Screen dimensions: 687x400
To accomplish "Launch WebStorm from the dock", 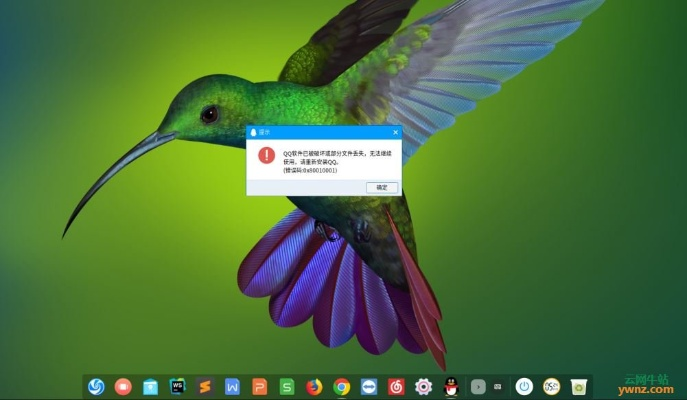I will [x=178, y=386].
